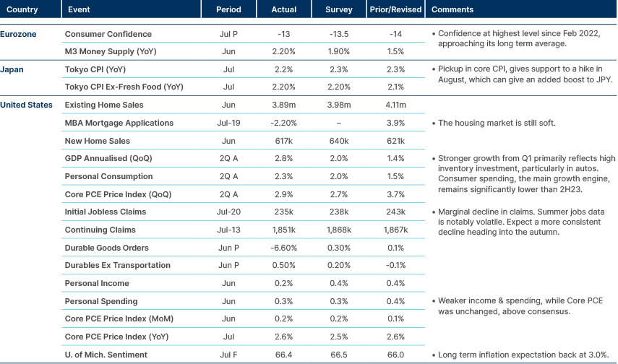This screenshot has height=364, width=618.
Task: Select the Survey column header
Action: click(x=340, y=10)
